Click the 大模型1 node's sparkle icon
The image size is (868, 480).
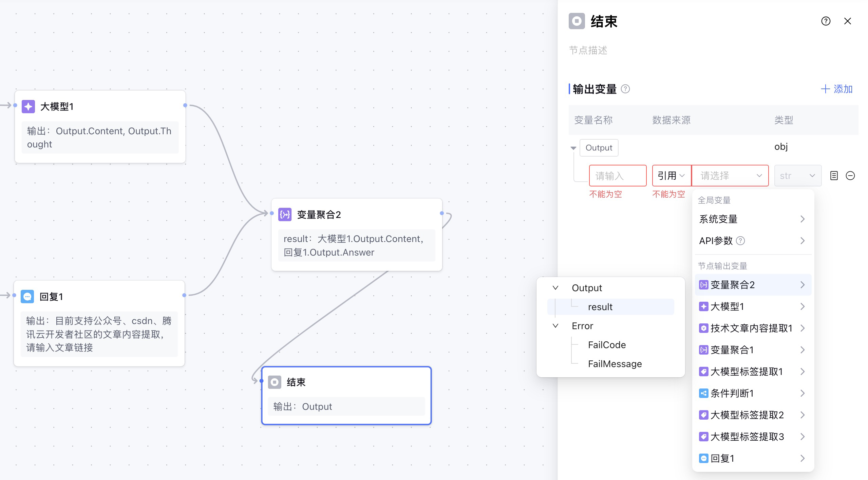(x=28, y=106)
